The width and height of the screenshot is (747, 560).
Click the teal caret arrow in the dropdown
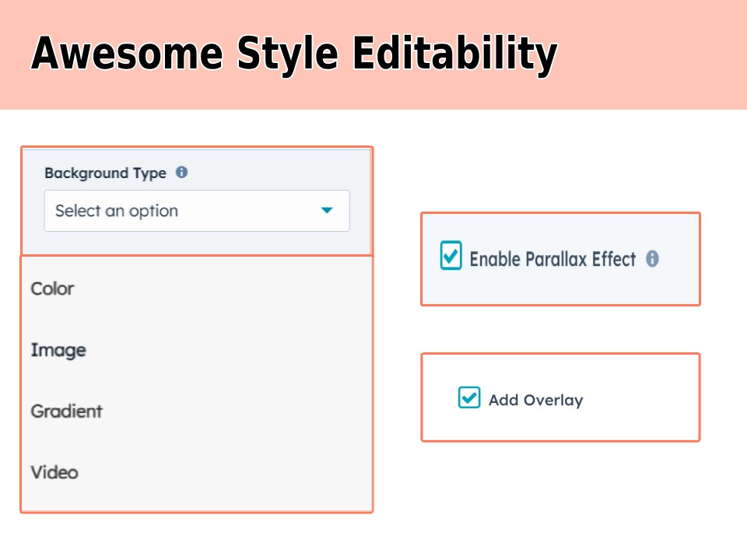(x=327, y=211)
